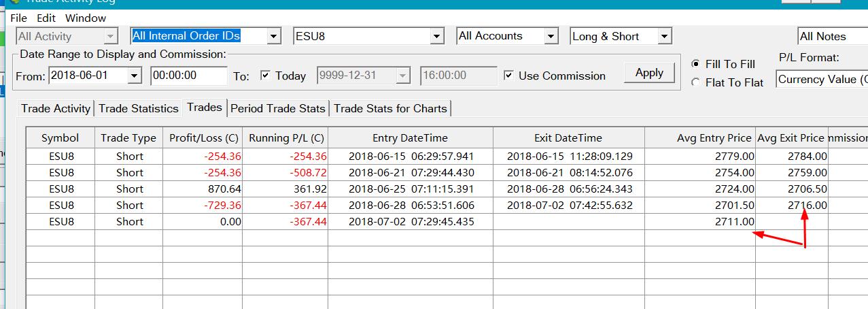868x309 pixels.
Task: Open the All Internal Order IDs dropdown
Action: [274, 36]
